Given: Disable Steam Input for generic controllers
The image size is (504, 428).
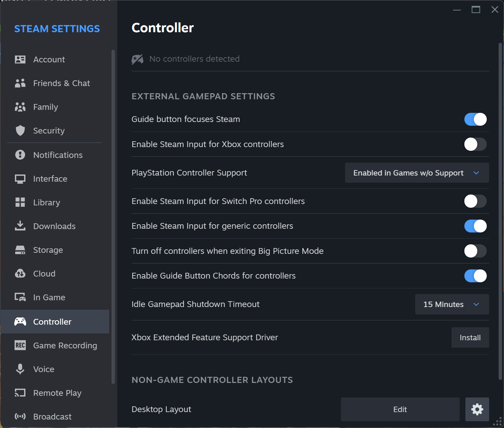Looking at the screenshot, I should click(x=475, y=226).
